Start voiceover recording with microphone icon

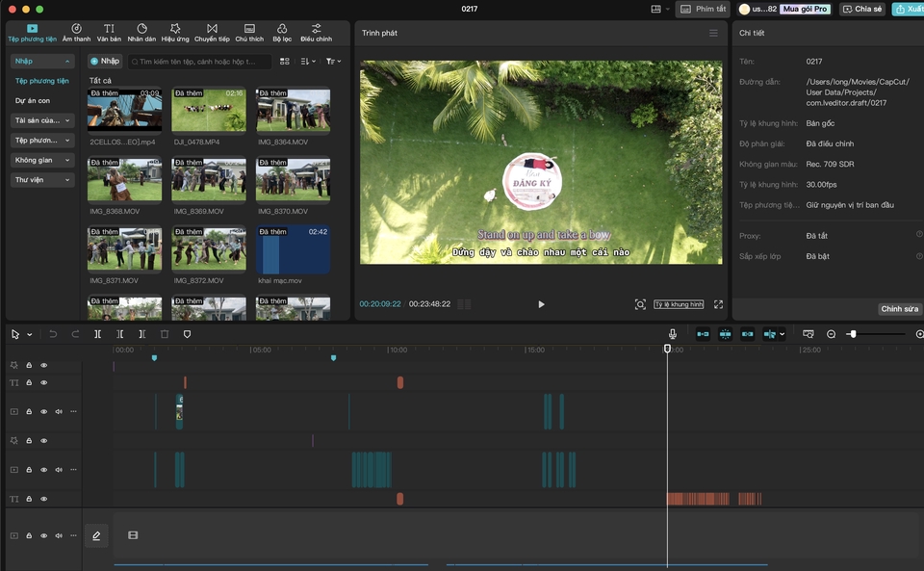point(673,334)
